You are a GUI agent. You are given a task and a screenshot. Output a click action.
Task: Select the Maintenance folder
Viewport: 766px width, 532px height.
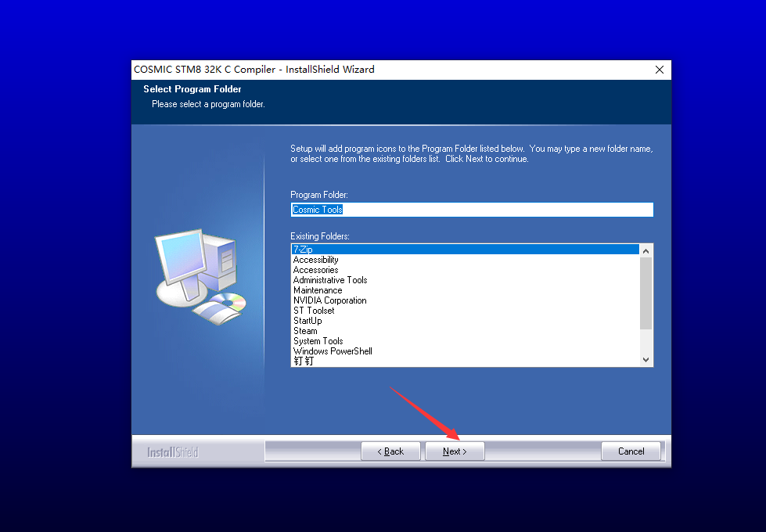pos(465,290)
